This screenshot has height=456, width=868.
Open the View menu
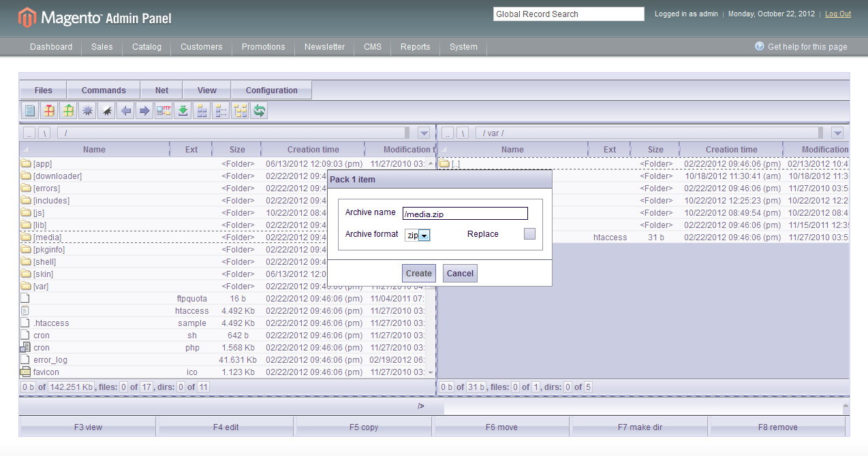[x=207, y=90]
